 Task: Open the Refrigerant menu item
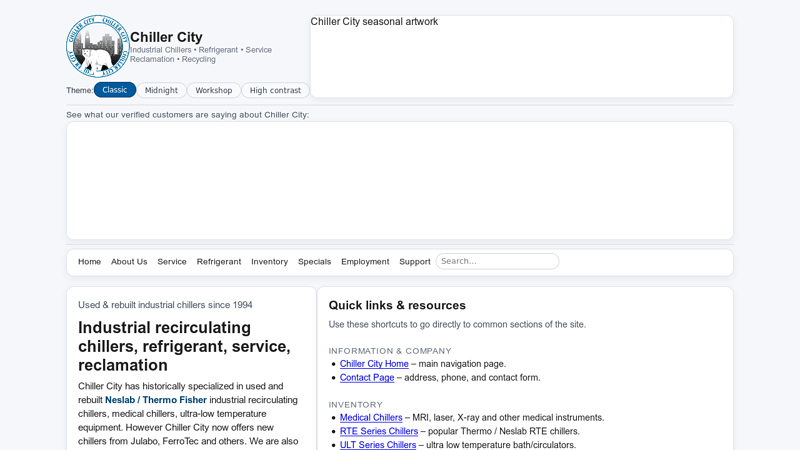(x=219, y=262)
